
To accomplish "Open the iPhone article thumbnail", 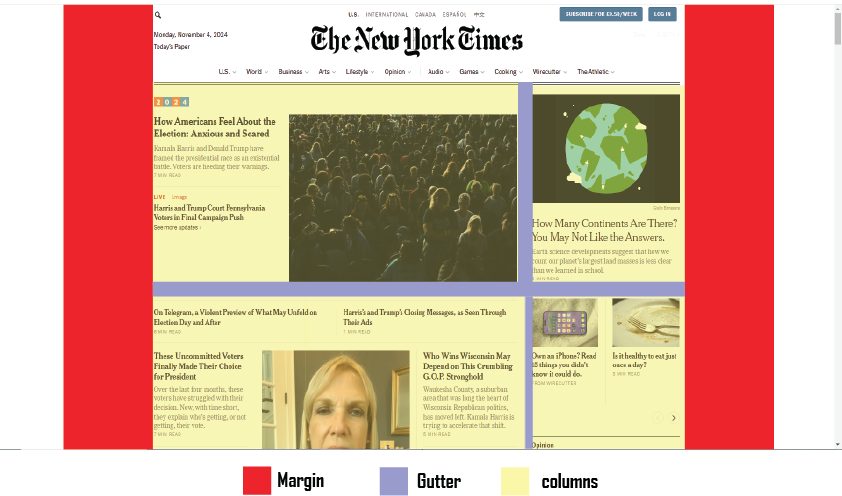I will [565, 323].
